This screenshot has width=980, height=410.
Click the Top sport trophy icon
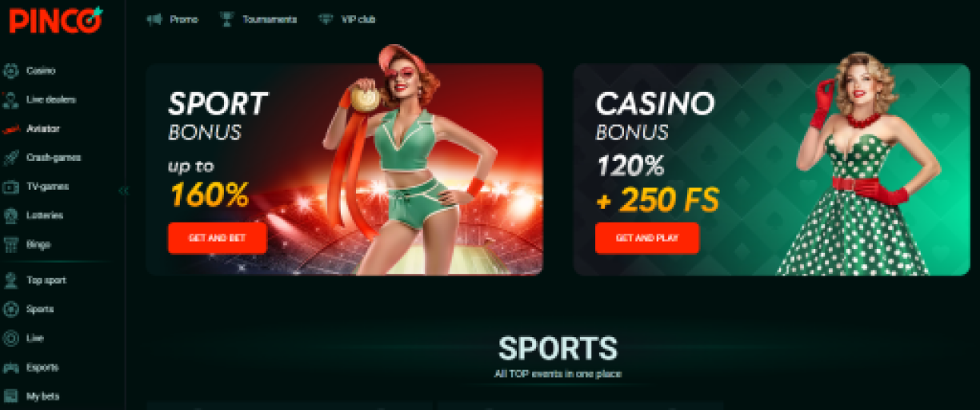pyautogui.click(x=10, y=280)
